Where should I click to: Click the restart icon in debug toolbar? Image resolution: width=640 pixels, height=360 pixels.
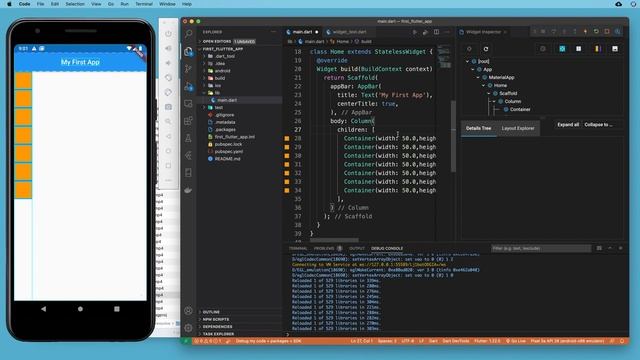pyautogui.click(x=596, y=31)
